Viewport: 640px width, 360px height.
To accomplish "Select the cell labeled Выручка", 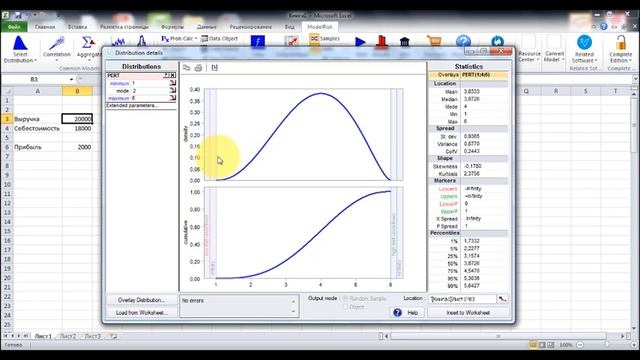I will click(x=38, y=119).
